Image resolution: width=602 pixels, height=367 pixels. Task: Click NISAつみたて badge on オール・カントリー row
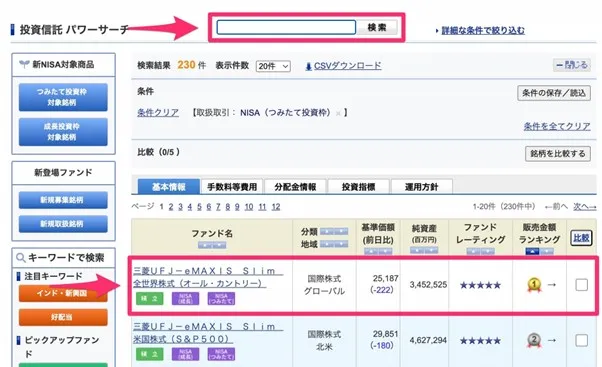click(x=221, y=299)
